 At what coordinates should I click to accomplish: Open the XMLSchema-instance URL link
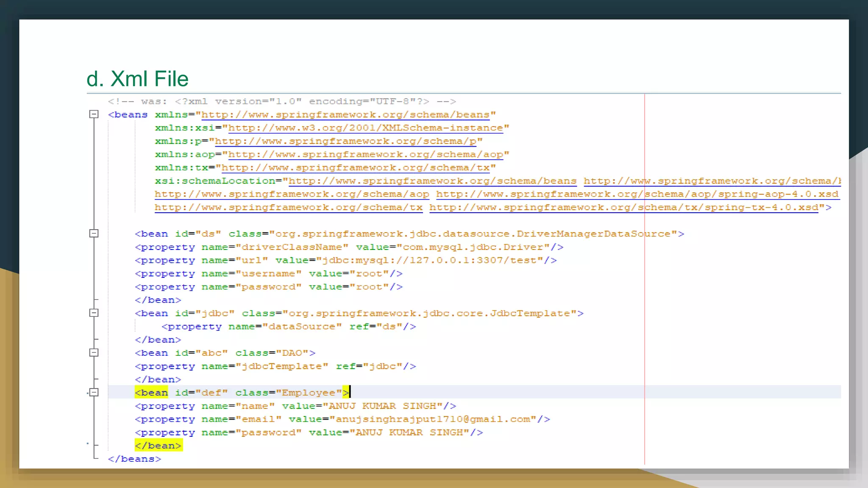365,128
